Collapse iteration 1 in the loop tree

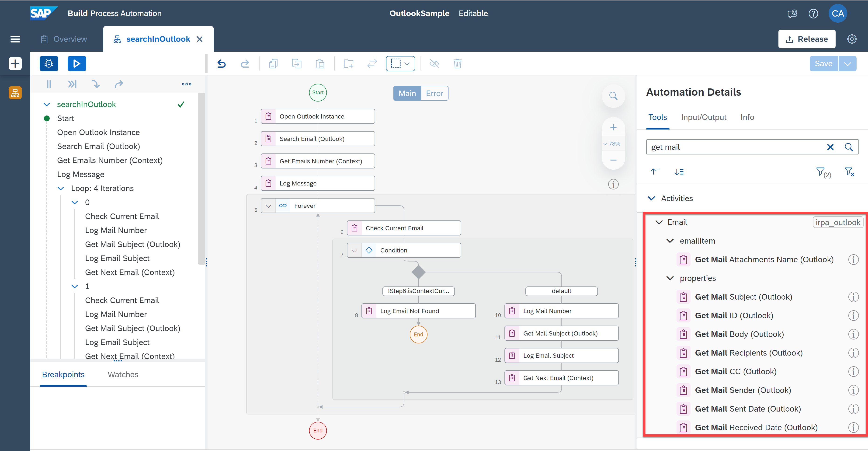pyautogui.click(x=75, y=286)
